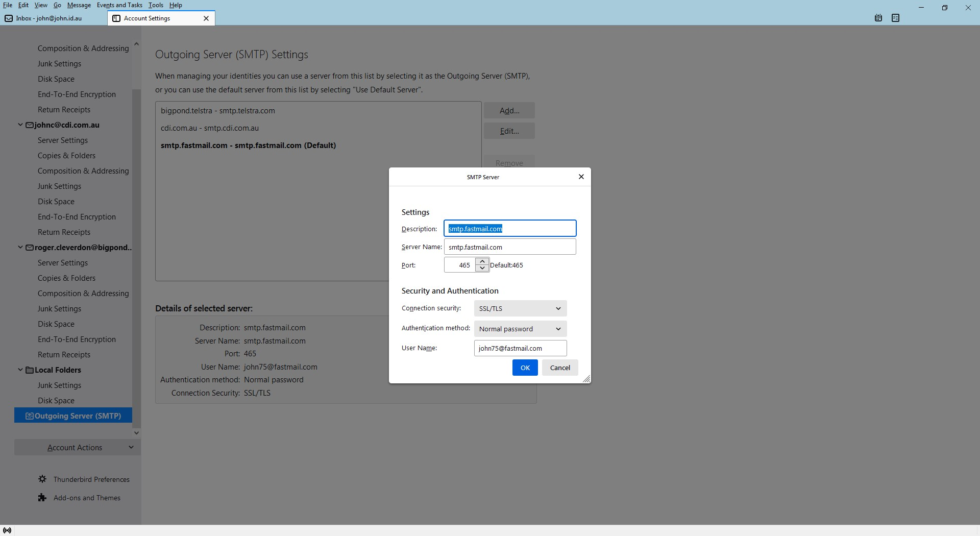
Task: Click Cancel in SMTP Server dialog
Action: point(560,368)
